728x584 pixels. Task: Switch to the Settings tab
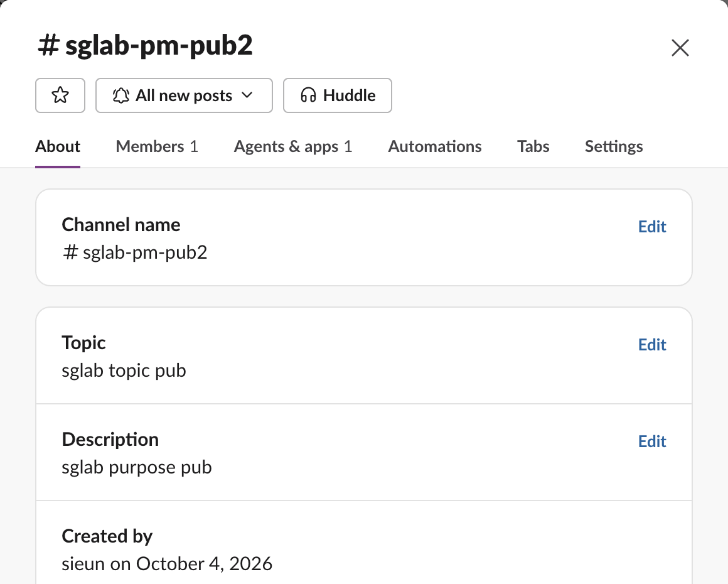(614, 146)
